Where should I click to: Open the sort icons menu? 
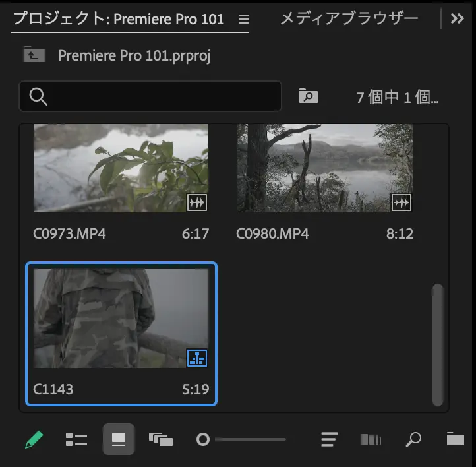(330, 439)
